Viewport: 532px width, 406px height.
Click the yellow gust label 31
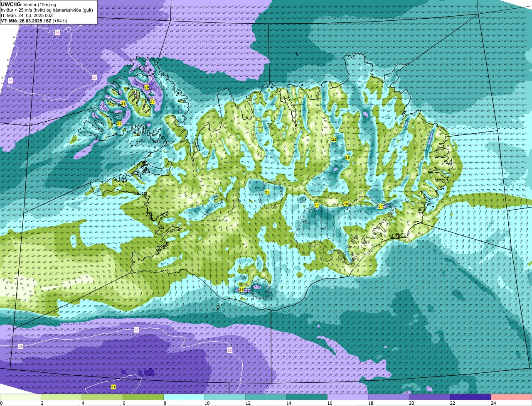point(113,387)
